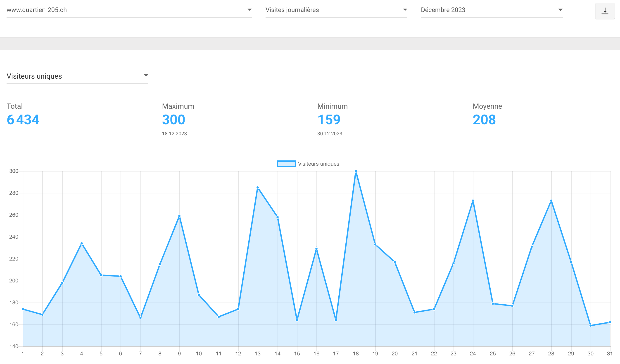
Task: Click the download icon button
Action: tap(605, 11)
